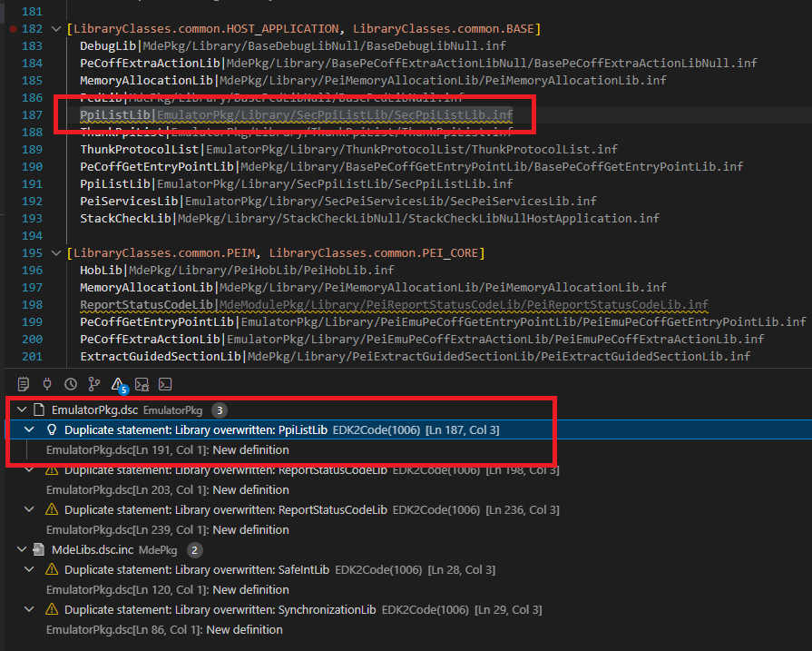Open the Output panel icon

(x=24, y=384)
